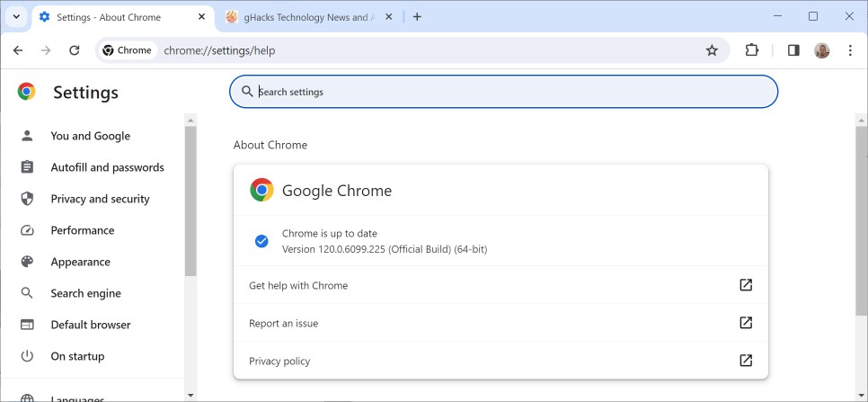Click the sidebar scrollbar down arrow
The height and width of the screenshot is (402, 868).
[x=190, y=396]
